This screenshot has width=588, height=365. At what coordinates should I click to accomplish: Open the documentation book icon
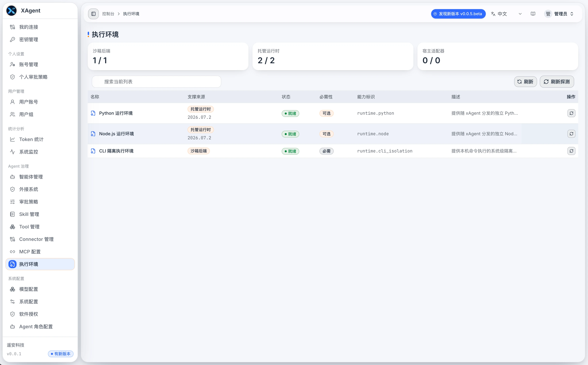point(533,14)
